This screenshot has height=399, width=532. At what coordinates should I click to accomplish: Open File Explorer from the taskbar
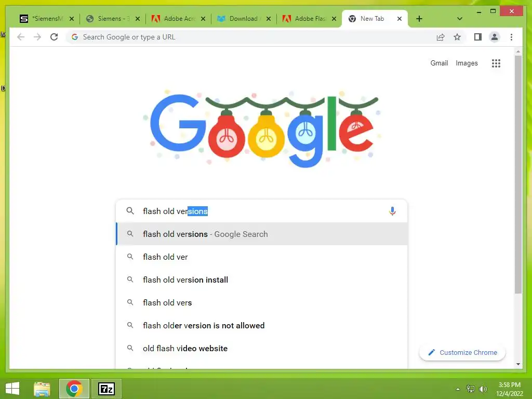click(x=42, y=389)
